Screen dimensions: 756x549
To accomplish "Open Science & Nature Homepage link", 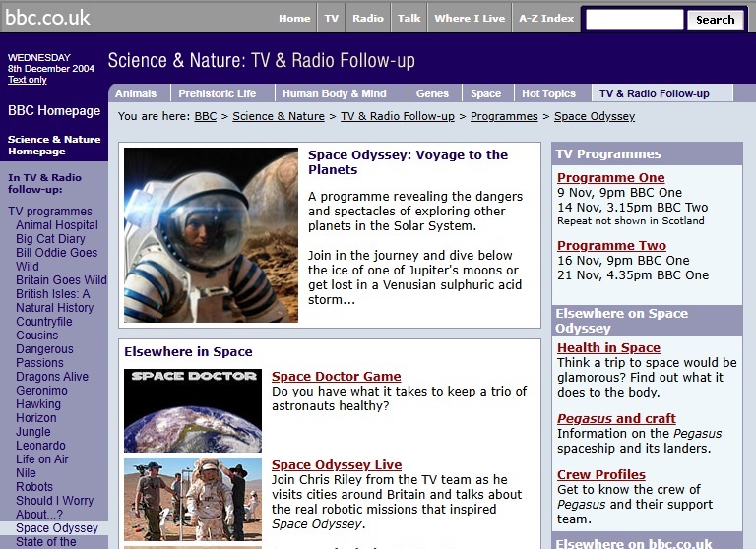I will click(x=54, y=145).
